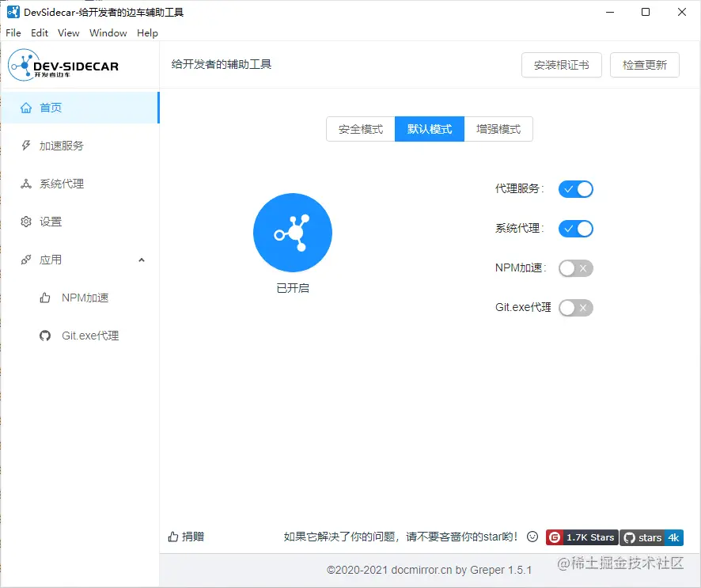Image resolution: width=701 pixels, height=588 pixels.
Task: Open the View menu
Action: (68, 33)
